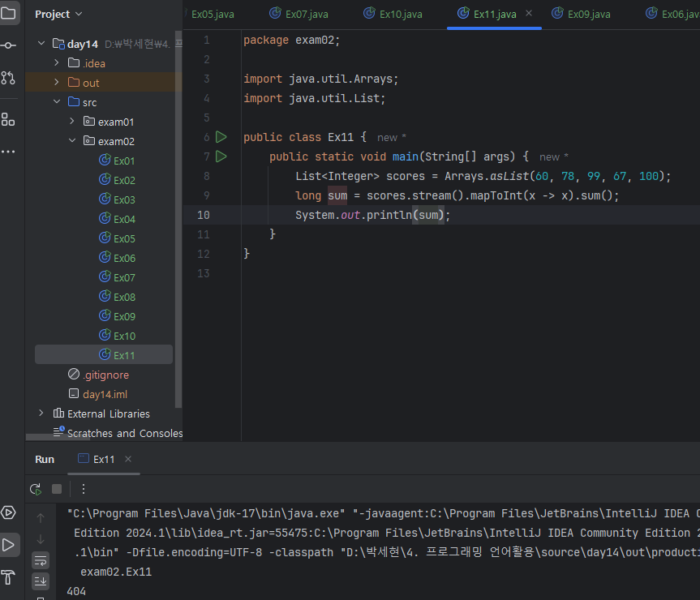Image resolution: width=700 pixels, height=600 pixels.
Task: Open Ex08 class in project tree
Action: [x=117, y=297]
